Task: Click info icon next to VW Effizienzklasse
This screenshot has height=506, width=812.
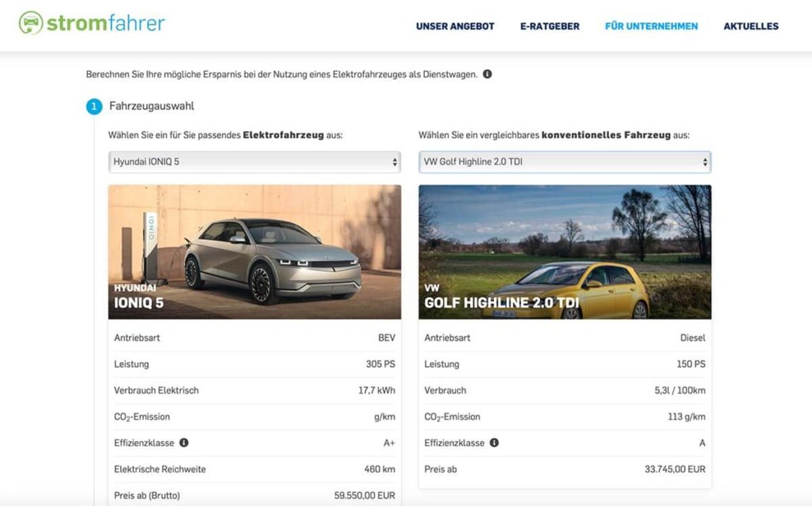Action: tap(494, 443)
